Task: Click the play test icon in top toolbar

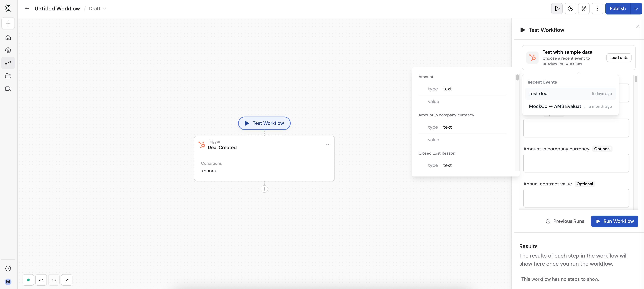Action: pyautogui.click(x=557, y=9)
